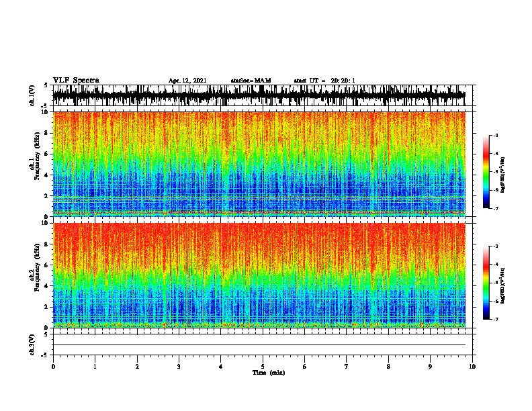Screen dimensions: 532x411
Task: Click the "10" frequency tick of ch.1 spectrogram
Action: pyautogui.click(x=46, y=112)
